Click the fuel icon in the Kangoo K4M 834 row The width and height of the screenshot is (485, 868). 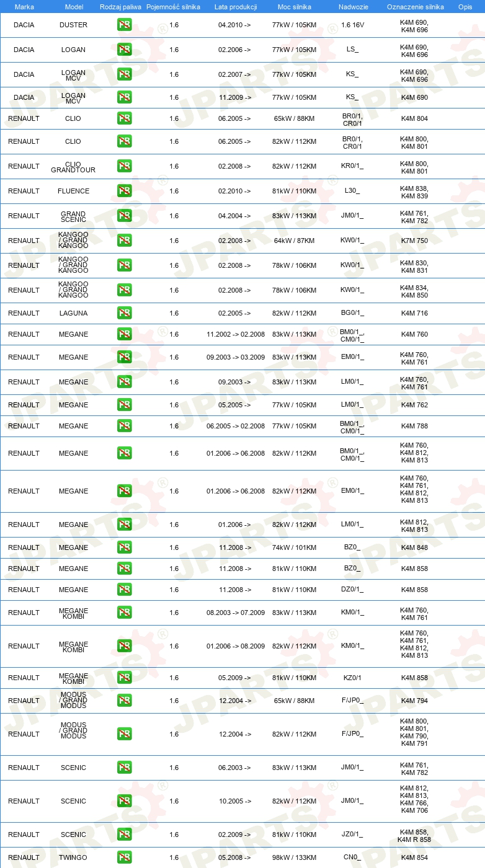pos(124,290)
